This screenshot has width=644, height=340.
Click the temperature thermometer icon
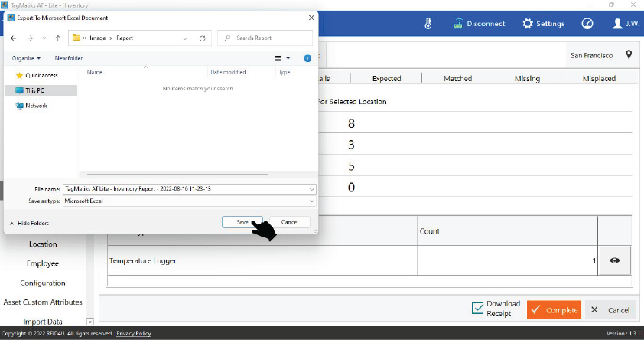tap(428, 23)
